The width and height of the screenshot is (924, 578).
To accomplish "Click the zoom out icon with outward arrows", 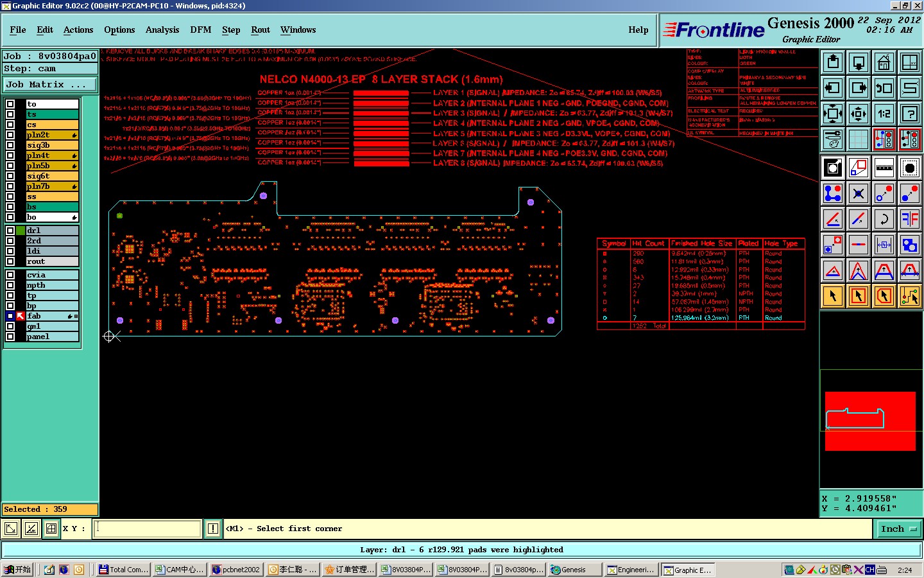I will point(859,114).
